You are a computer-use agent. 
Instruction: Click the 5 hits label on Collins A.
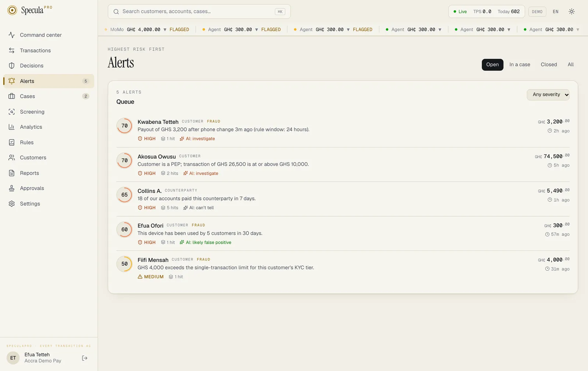169,208
